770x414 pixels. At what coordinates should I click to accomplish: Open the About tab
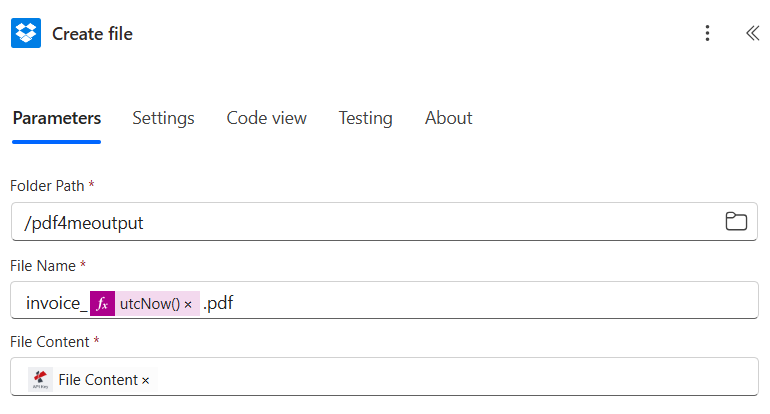(448, 118)
